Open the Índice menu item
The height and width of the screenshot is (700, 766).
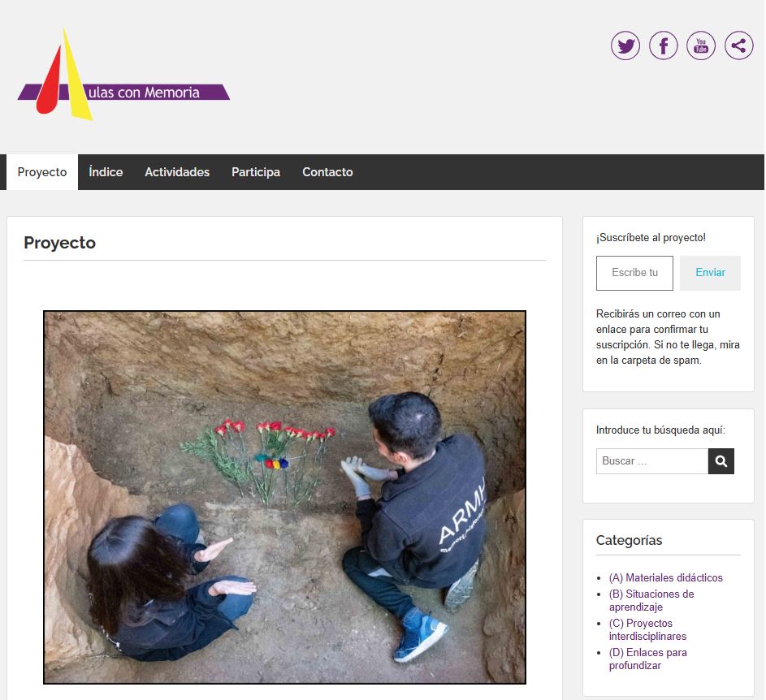(106, 172)
